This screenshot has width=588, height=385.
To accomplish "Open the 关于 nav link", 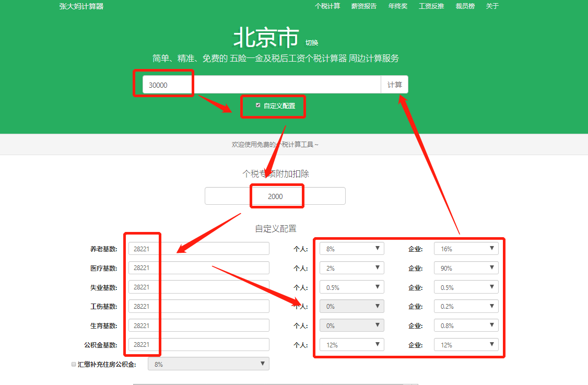I will coord(492,6).
